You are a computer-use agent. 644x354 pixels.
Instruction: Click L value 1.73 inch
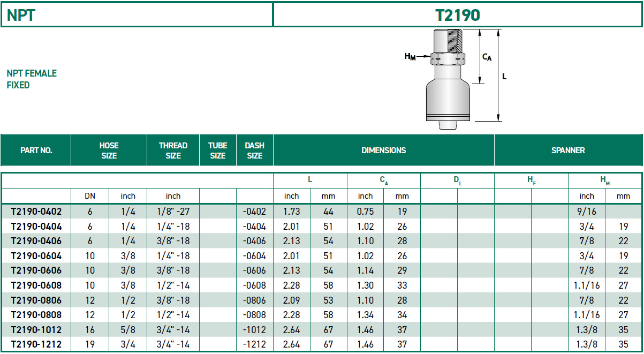click(292, 212)
